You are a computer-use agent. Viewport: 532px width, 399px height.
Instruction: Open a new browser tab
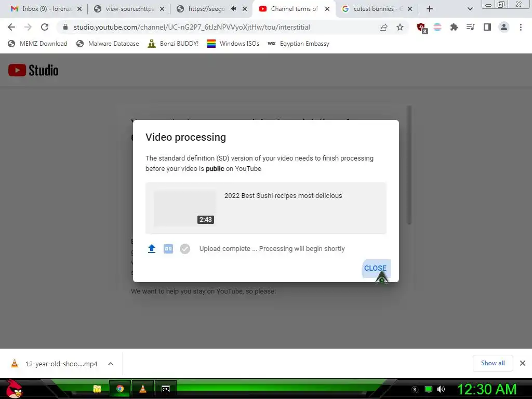pyautogui.click(x=430, y=9)
